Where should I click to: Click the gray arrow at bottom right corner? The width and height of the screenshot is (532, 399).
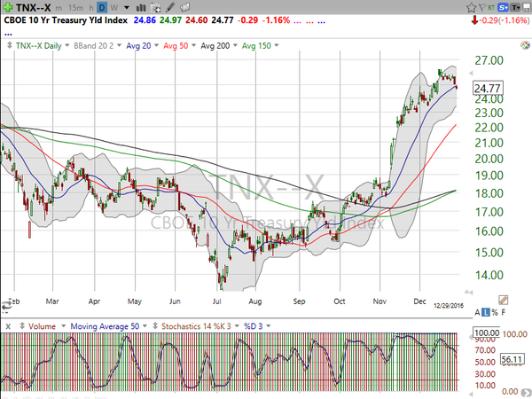(x=528, y=394)
